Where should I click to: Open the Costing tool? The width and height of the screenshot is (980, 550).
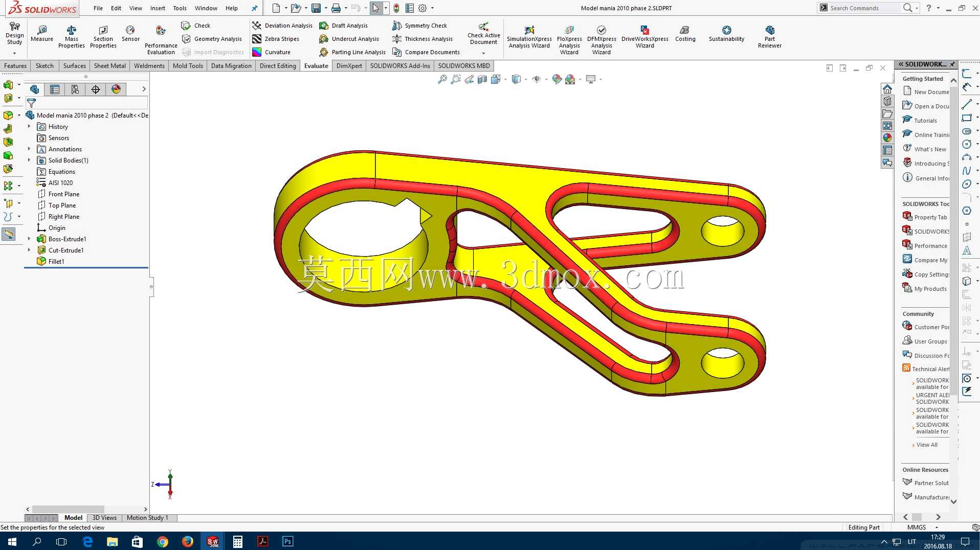pos(685,34)
